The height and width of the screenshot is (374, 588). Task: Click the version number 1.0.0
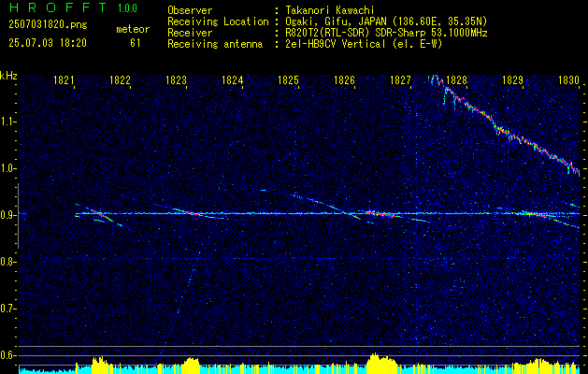click(x=127, y=8)
